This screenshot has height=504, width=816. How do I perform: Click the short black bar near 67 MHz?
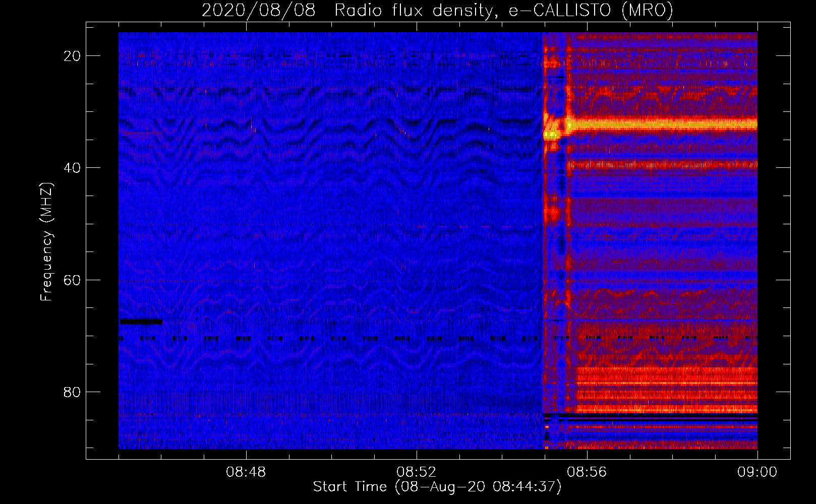tap(141, 322)
